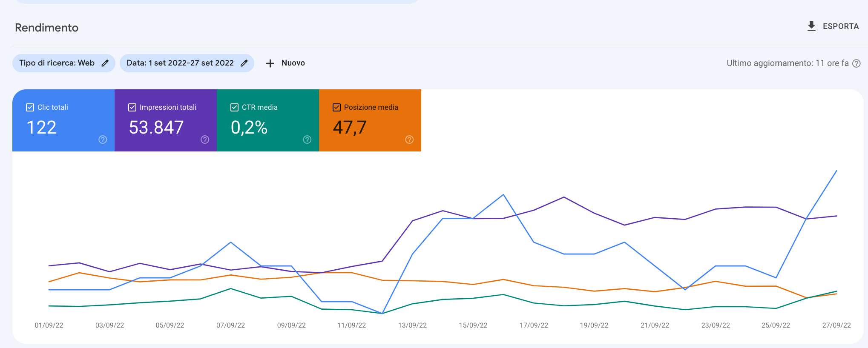Click the 21/09/22 axis label
Viewport: 868px width, 348px height.
(655, 325)
